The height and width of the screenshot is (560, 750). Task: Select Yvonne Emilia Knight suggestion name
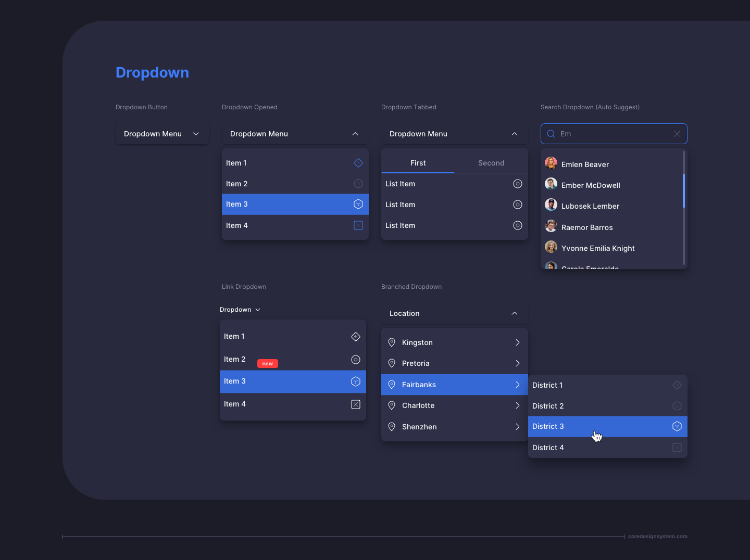coord(598,248)
